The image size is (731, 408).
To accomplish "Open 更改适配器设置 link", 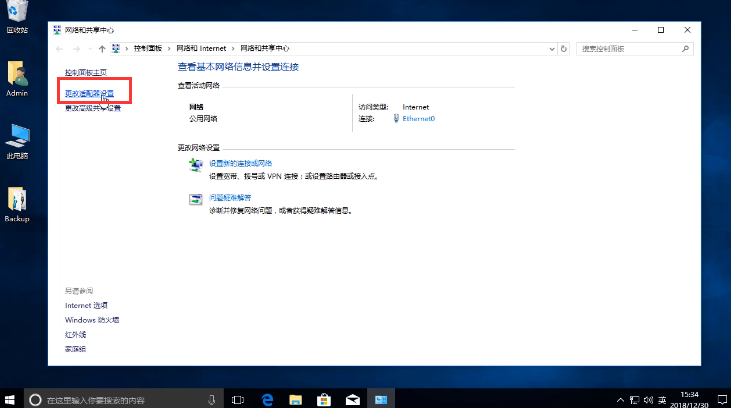I will pyautogui.click(x=89, y=93).
